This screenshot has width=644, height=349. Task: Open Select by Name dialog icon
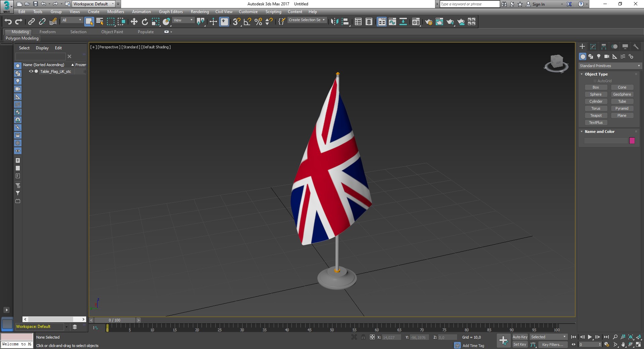tap(100, 22)
